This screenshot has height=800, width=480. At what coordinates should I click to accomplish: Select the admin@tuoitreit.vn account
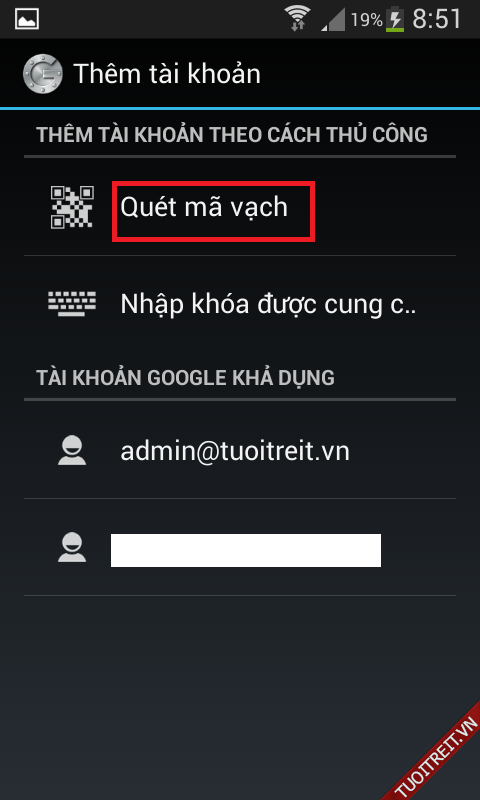(240, 451)
